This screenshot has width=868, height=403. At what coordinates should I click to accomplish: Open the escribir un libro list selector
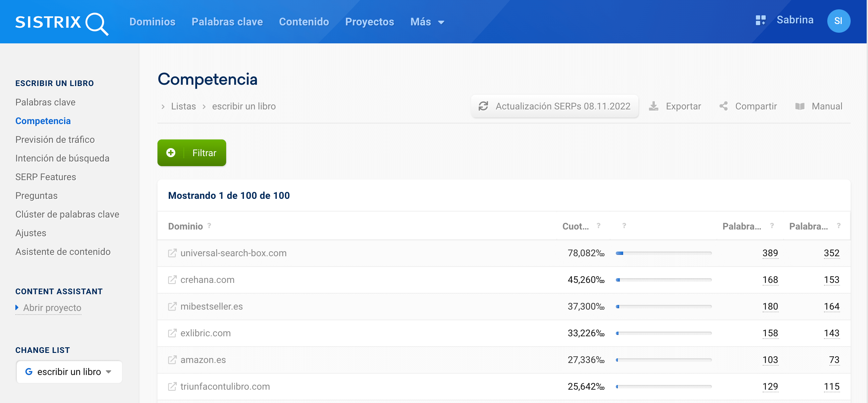[x=69, y=372]
